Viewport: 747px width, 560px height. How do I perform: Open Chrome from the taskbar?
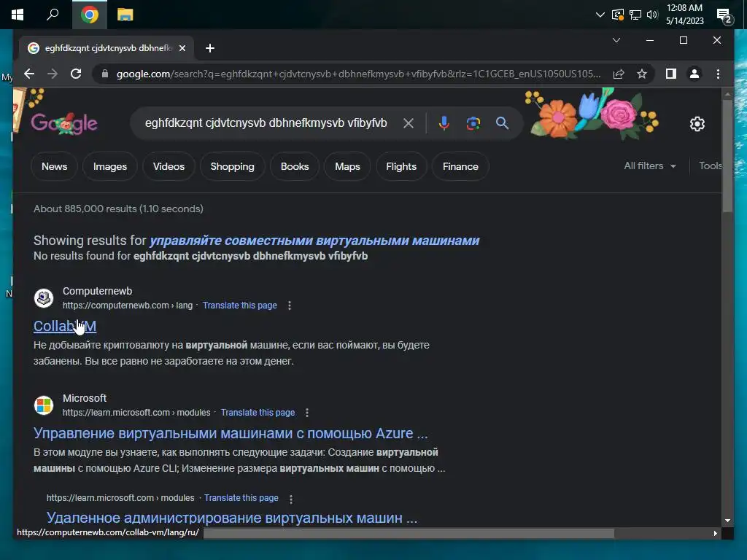(x=90, y=15)
